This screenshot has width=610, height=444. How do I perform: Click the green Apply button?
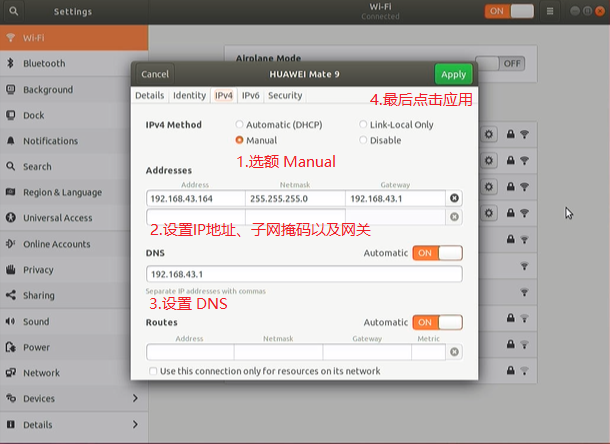pos(453,74)
